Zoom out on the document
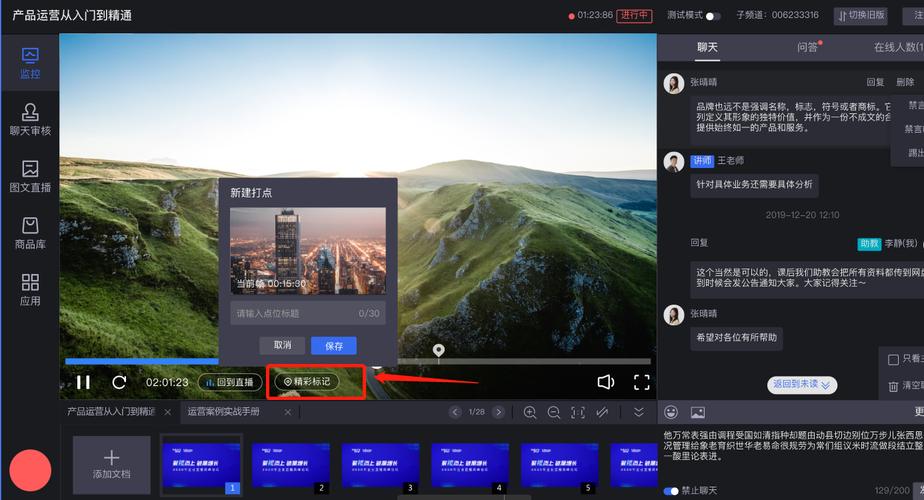The width and height of the screenshot is (924, 500). (554, 412)
